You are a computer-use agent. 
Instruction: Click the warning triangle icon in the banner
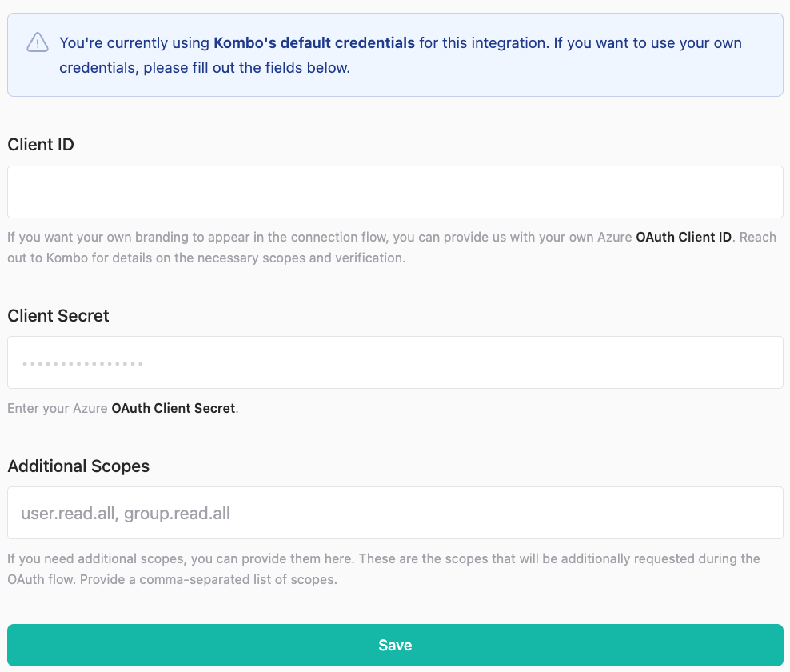(x=37, y=43)
